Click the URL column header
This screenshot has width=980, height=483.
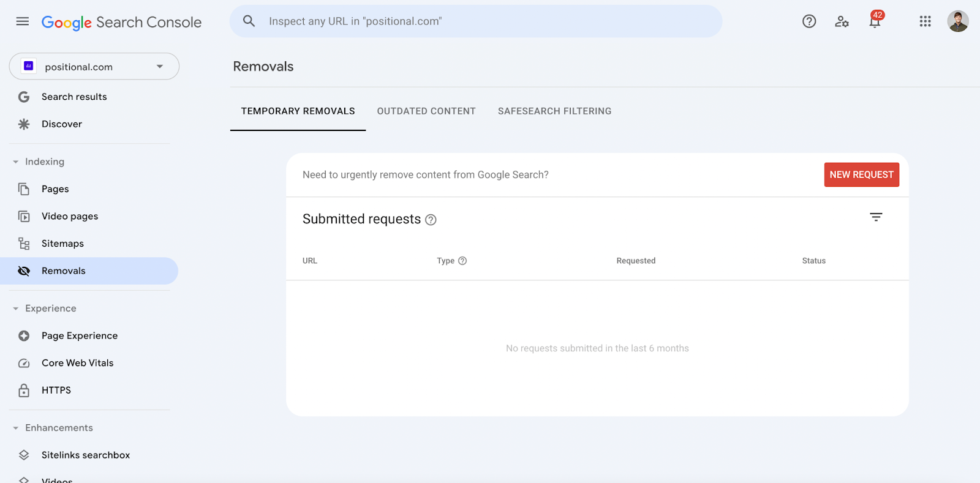point(310,261)
